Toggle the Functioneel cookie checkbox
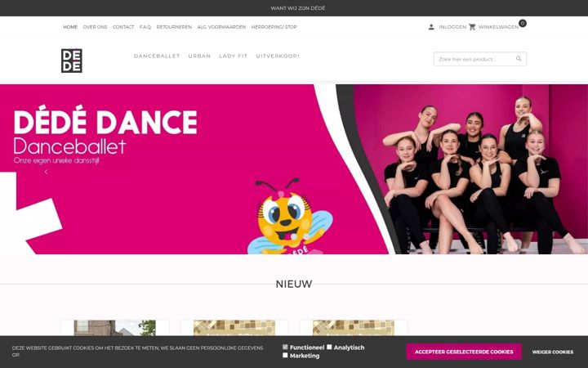The width and height of the screenshot is (588, 368). [x=285, y=347]
